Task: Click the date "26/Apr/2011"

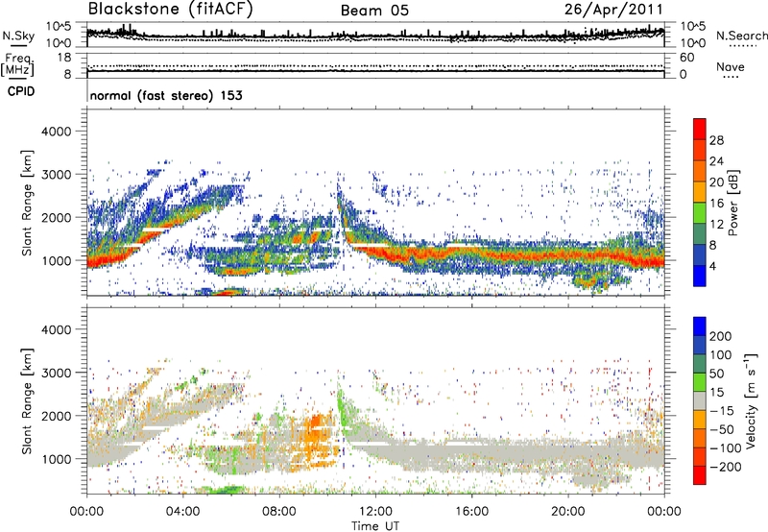Action: click(x=613, y=10)
